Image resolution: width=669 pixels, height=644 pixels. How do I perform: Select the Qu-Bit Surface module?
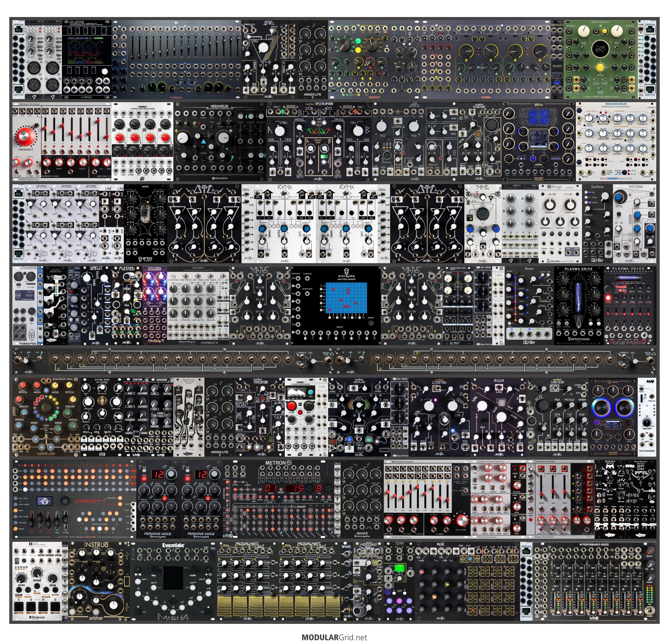597,224
